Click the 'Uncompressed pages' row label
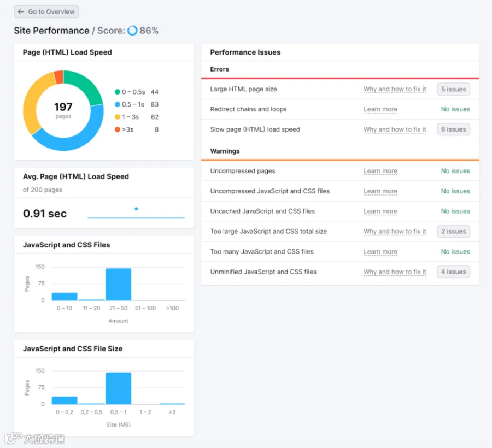 pyautogui.click(x=243, y=171)
